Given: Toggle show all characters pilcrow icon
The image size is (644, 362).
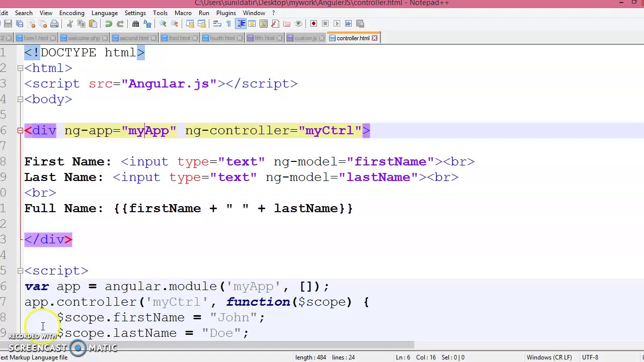Looking at the screenshot, I should pyautogui.click(x=228, y=24).
